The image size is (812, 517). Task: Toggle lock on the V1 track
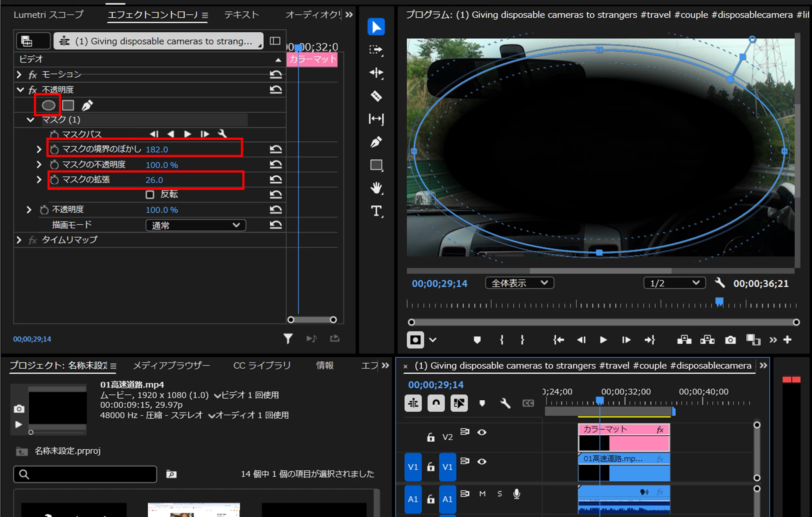coord(430,467)
